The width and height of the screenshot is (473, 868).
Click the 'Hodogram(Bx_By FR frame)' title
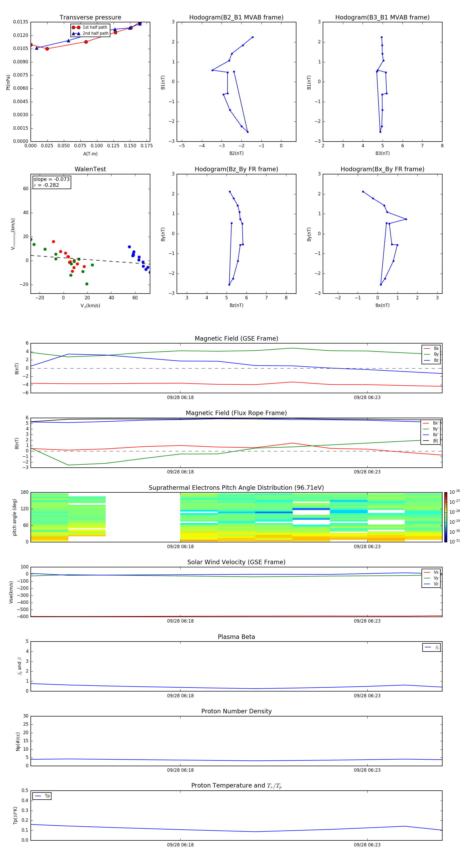(382, 169)
